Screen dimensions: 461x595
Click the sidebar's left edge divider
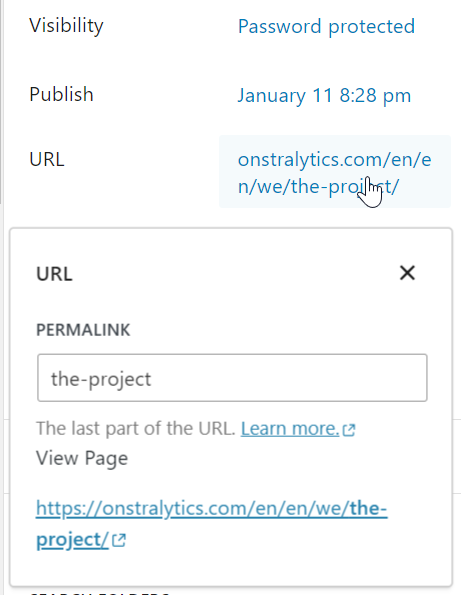point(2,102)
